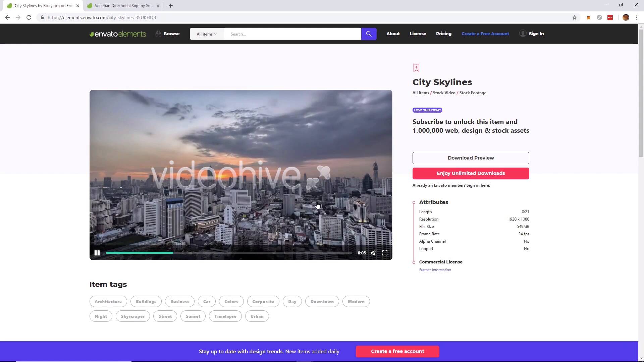The image size is (644, 362).
Task: Open a new browser tab
Action: 170,6
